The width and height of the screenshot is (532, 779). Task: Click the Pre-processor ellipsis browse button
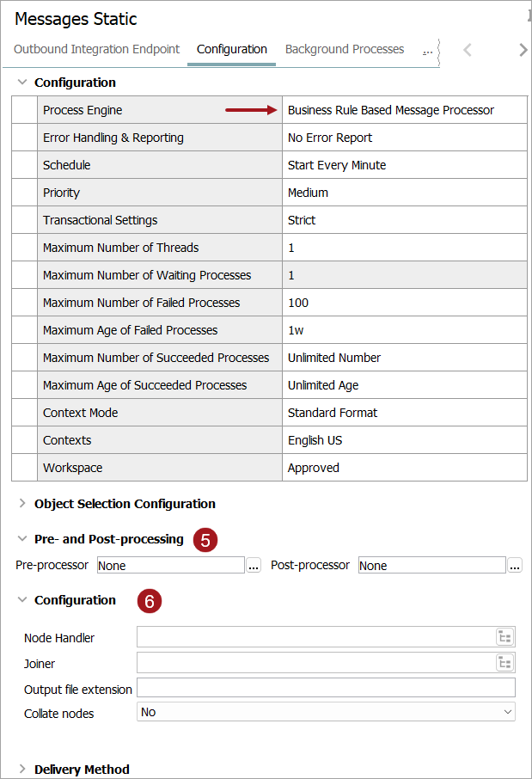pos(254,566)
